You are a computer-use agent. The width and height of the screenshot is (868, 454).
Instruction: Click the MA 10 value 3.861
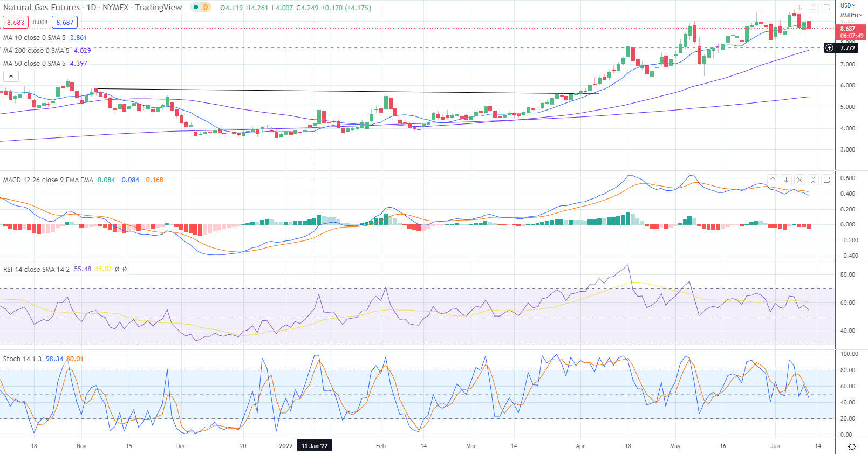click(79, 38)
